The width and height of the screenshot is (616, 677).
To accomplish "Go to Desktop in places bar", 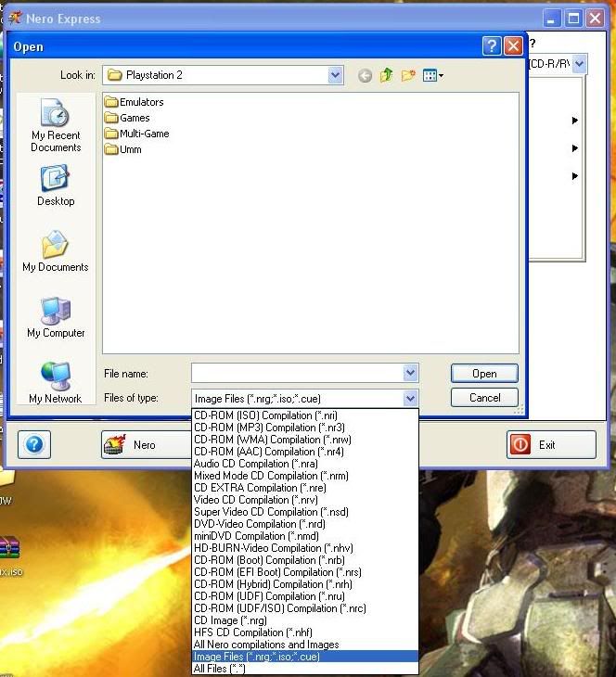I will click(x=56, y=185).
